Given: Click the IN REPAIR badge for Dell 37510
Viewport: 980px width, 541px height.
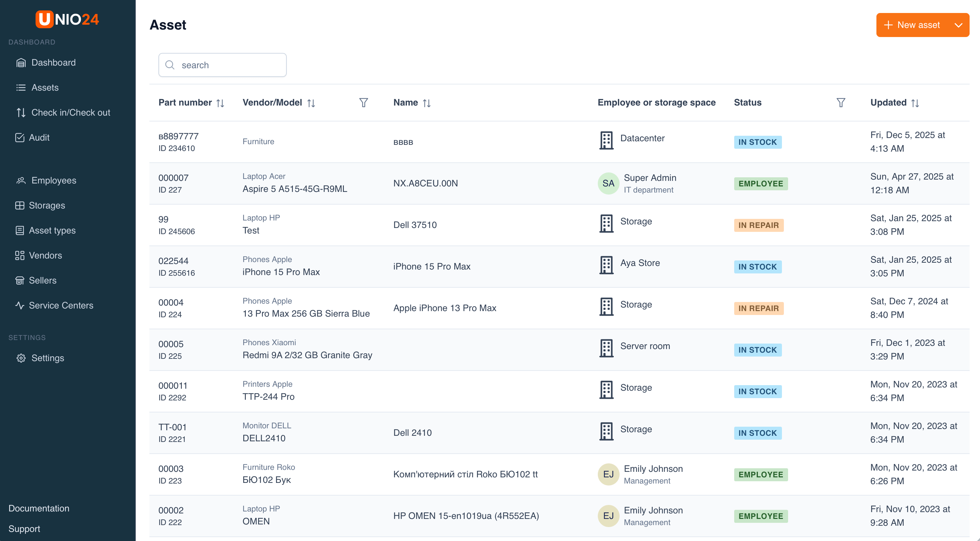Looking at the screenshot, I should (758, 225).
